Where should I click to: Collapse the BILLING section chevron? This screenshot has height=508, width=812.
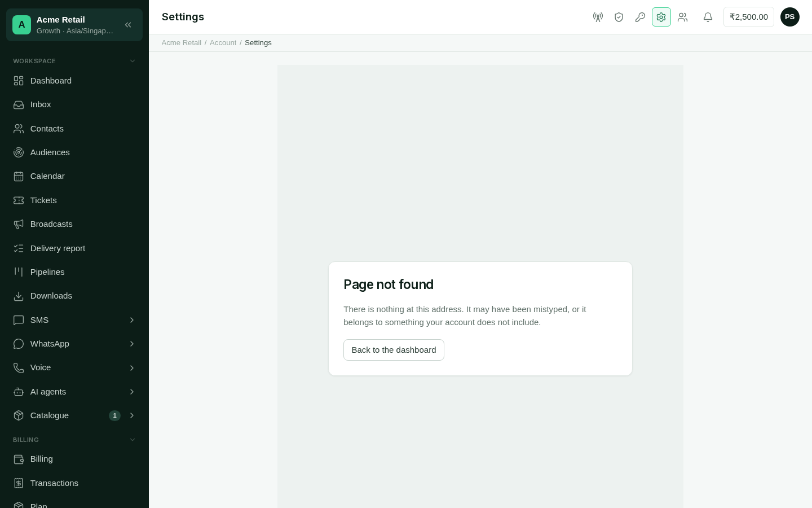[133, 440]
